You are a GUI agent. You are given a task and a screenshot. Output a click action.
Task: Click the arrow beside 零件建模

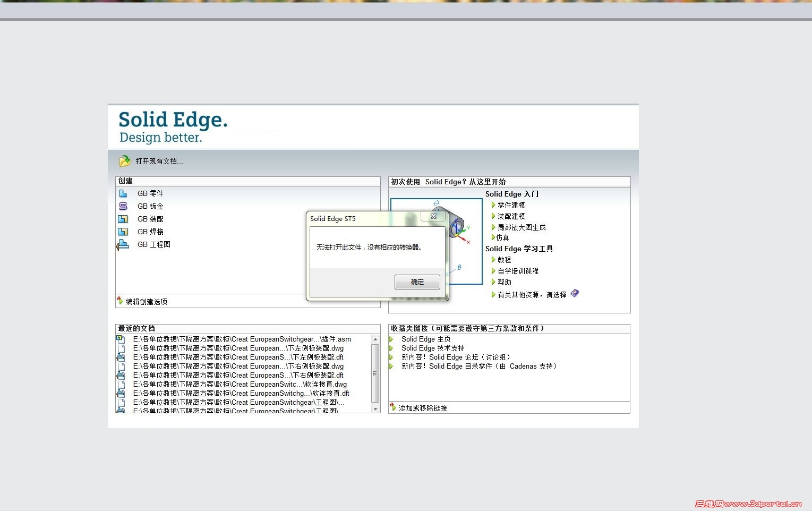pyautogui.click(x=493, y=205)
